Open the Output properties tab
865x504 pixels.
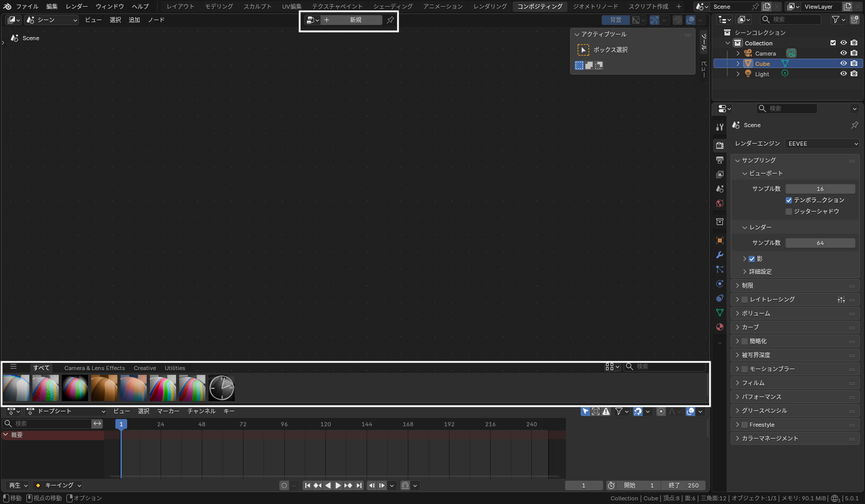pyautogui.click(x=720, y=160)
